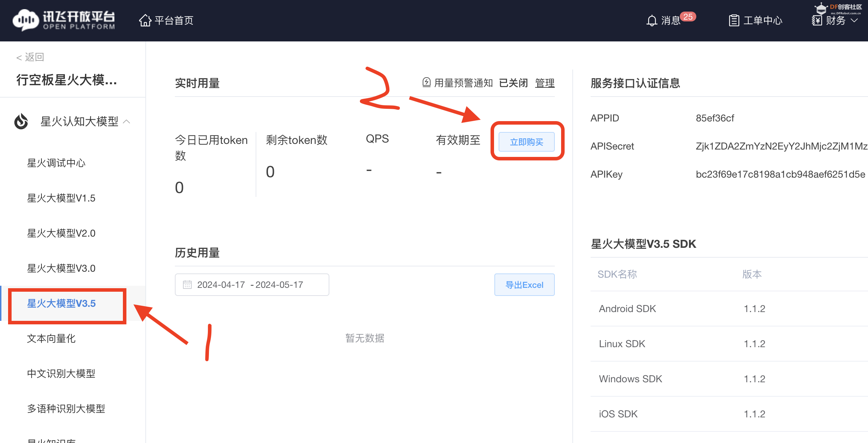The image size is (868, 443).
Task: Expand the 财务 dropdown chevron
Action: coord(855,20)
